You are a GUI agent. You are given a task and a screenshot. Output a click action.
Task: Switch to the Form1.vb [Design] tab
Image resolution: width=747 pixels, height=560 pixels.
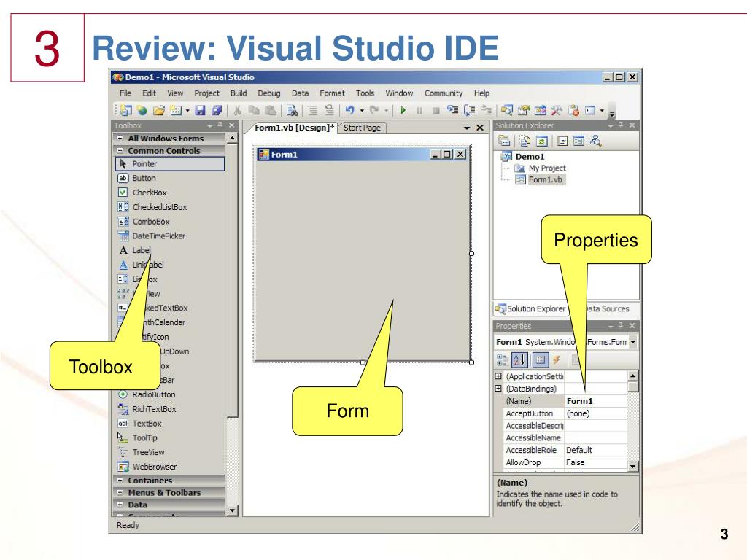(294, 128)
